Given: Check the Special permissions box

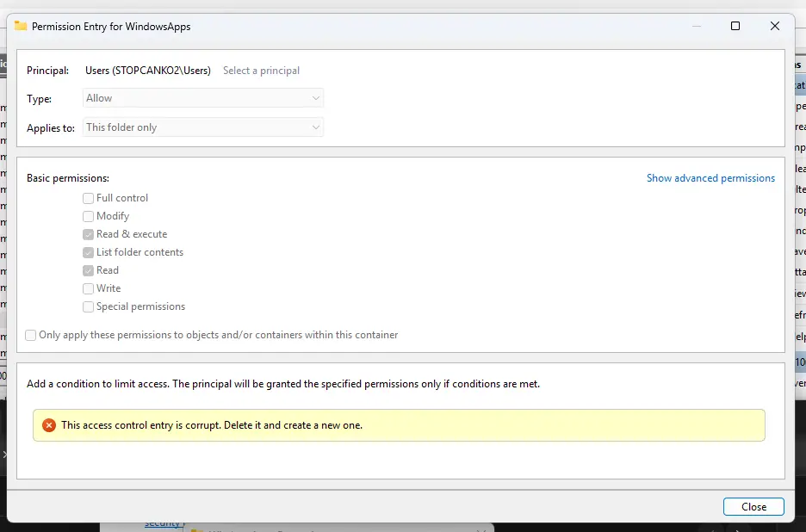Looking at the screenshot, I should pyautogui.click(x=89, y=306).
